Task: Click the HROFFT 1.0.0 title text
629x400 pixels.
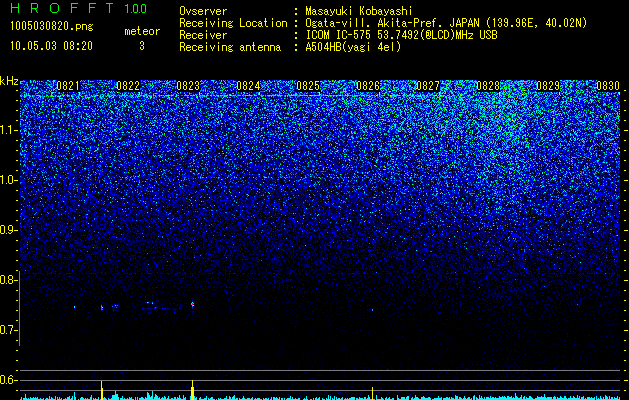Action: click(x=78, y=8)
